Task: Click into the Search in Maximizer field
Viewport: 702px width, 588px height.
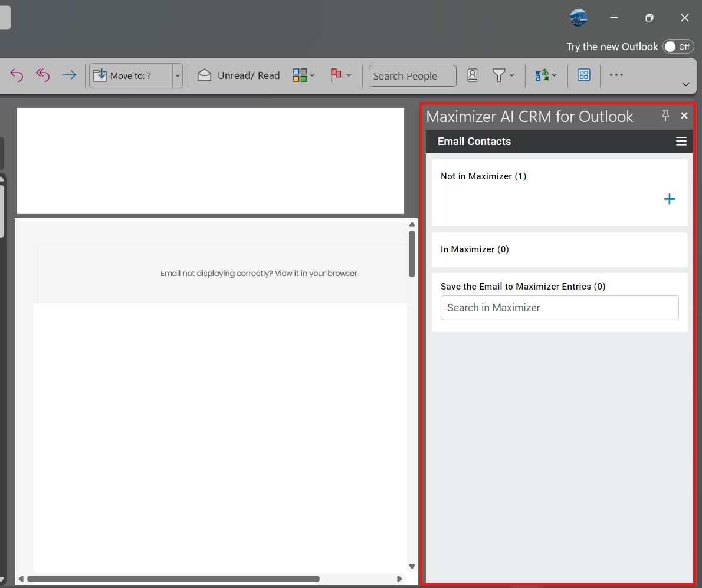Action: coord(560,308)
